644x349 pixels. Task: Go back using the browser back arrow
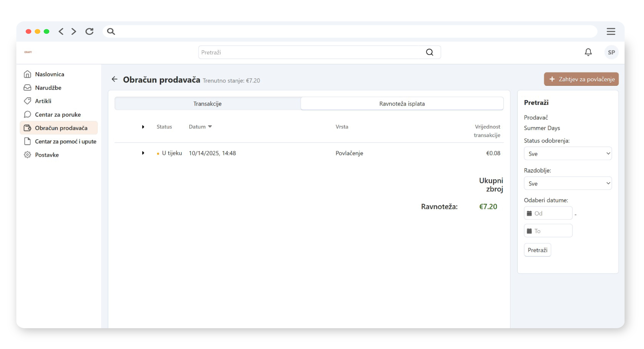click(61, 32)
